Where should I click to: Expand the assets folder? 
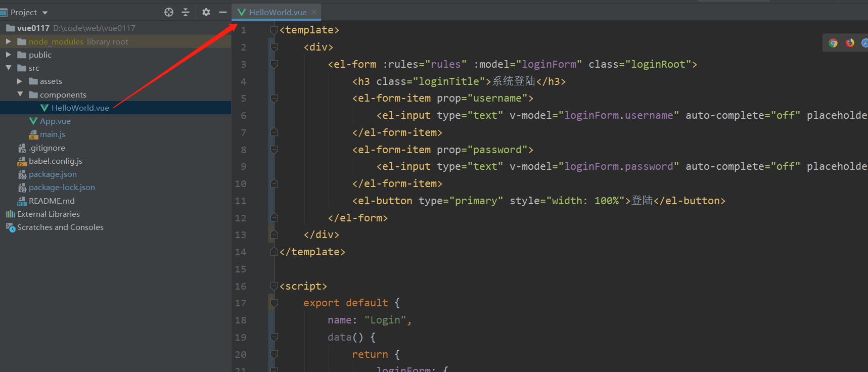pos(20,81)
